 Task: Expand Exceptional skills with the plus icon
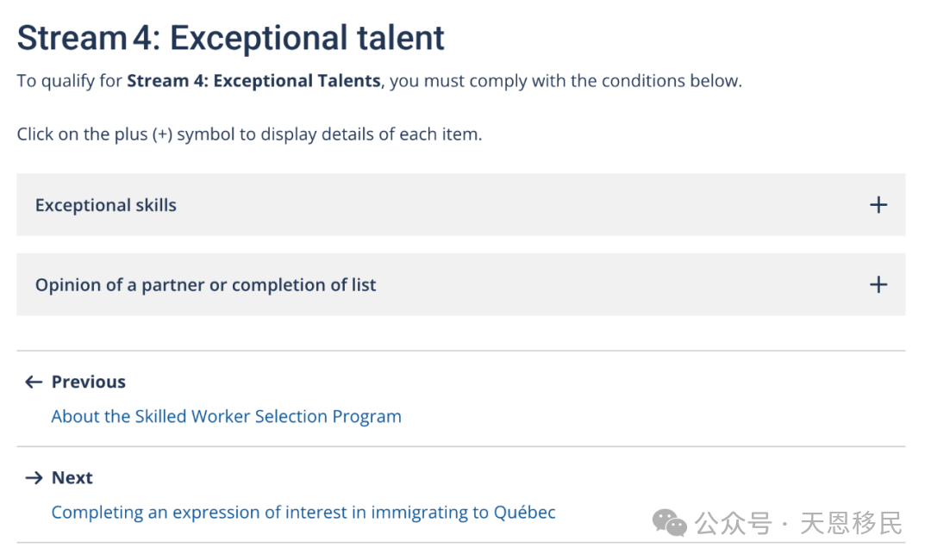(x=878, y=205)
